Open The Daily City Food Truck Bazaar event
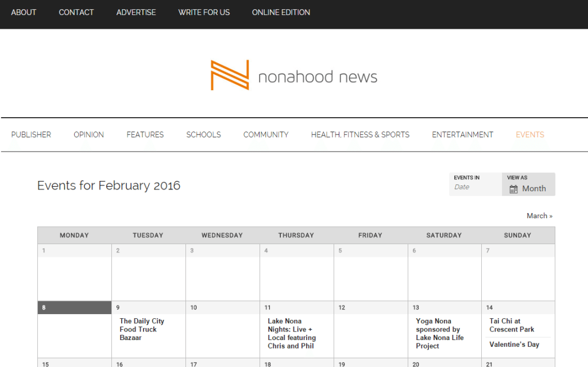 click(x=142, y=329)
